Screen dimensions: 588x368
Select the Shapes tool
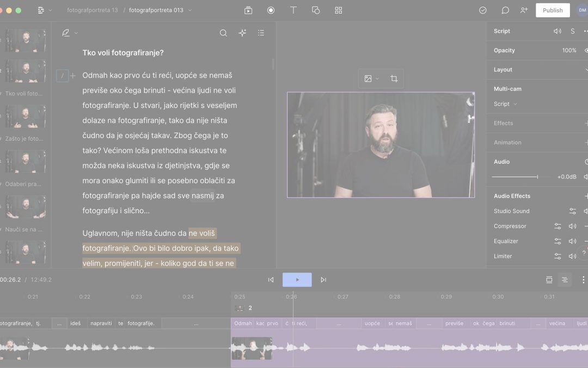coord(316,10)
